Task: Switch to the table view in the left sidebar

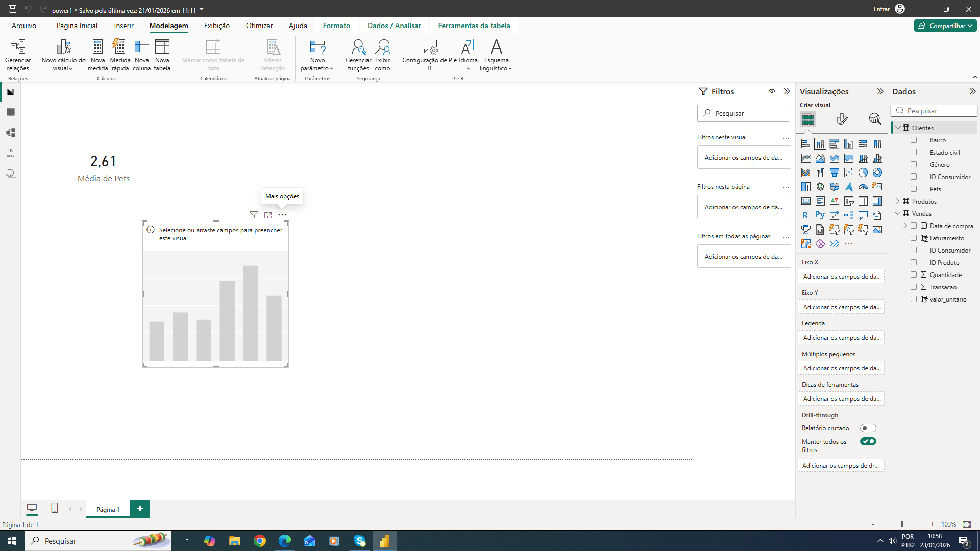Action: click(10, 112)
